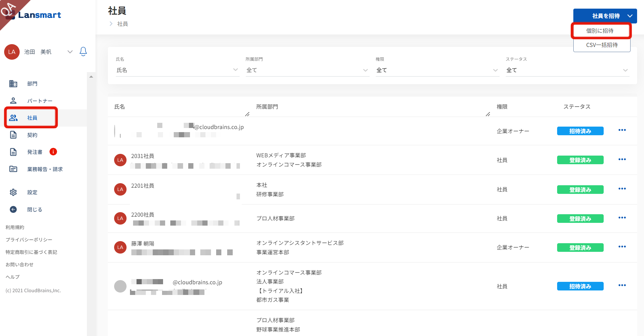Click the 所属部門 column header

point(267,107)
